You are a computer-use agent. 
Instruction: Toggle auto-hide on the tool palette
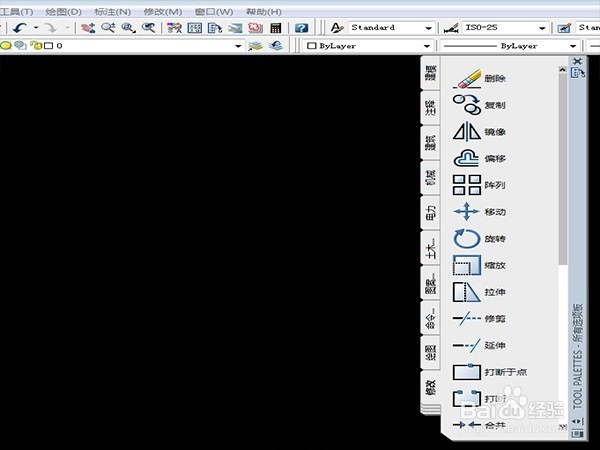(x=577, y=421)
